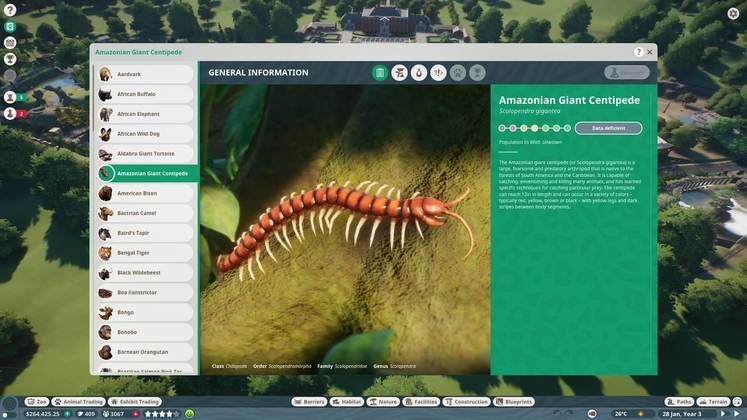Open the Zoopedia help question mark
This screenshot has height=420, width=747.
638,52
